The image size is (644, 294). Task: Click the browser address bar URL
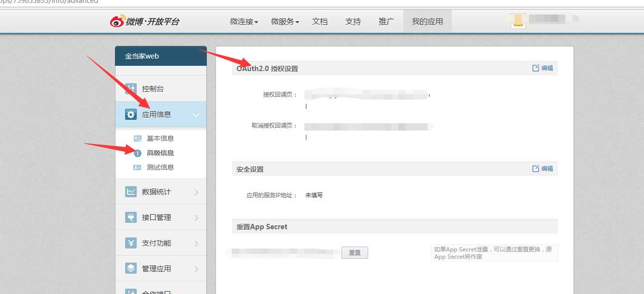(49, 2)
